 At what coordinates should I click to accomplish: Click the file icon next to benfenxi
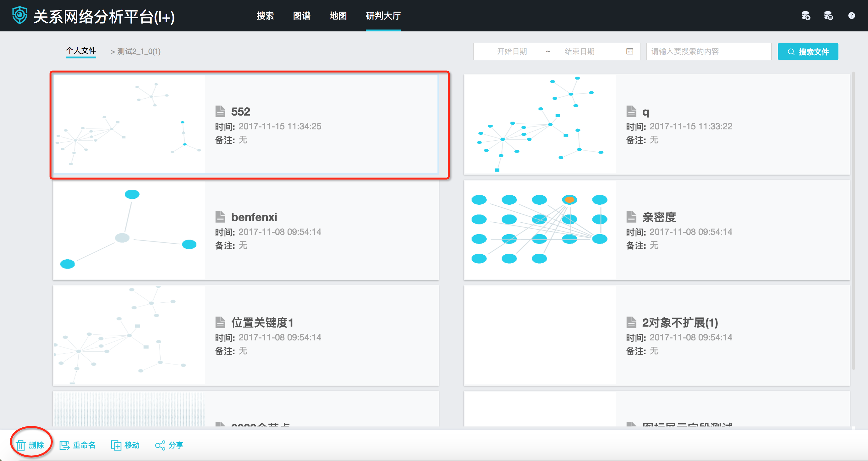tap(220, 217)
